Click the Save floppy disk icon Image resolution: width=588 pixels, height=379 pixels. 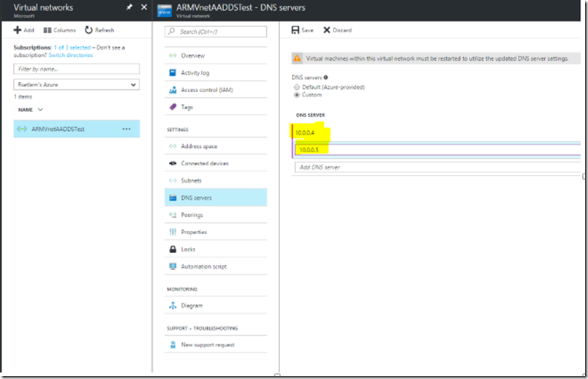[295, 30]
